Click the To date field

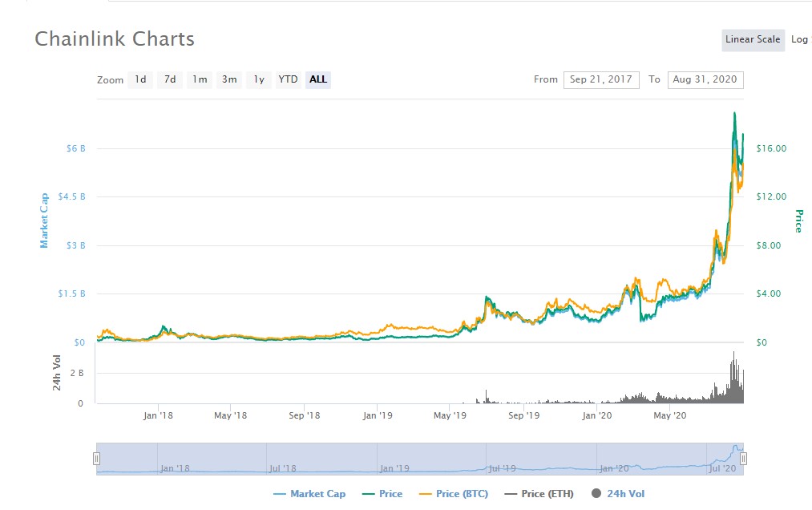705,79
